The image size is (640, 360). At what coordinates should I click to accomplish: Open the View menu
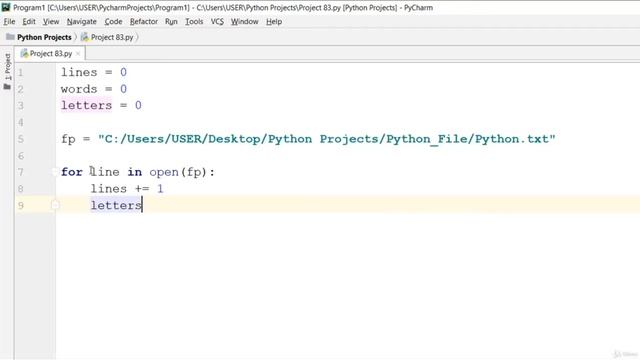(x=51, y=22)
